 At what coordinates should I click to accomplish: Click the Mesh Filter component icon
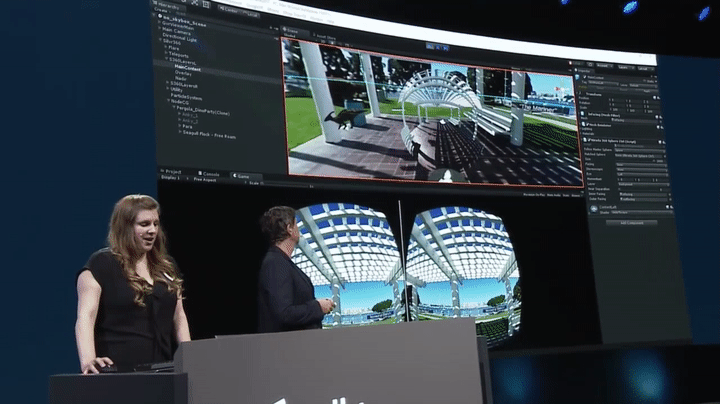[x=583, y=115]
